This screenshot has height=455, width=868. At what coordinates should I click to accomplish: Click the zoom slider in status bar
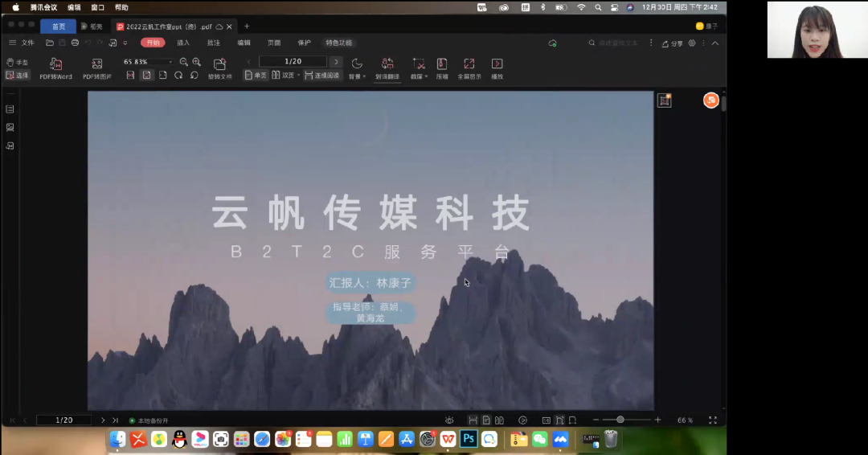pyautogui.click(x=620, y=420)
